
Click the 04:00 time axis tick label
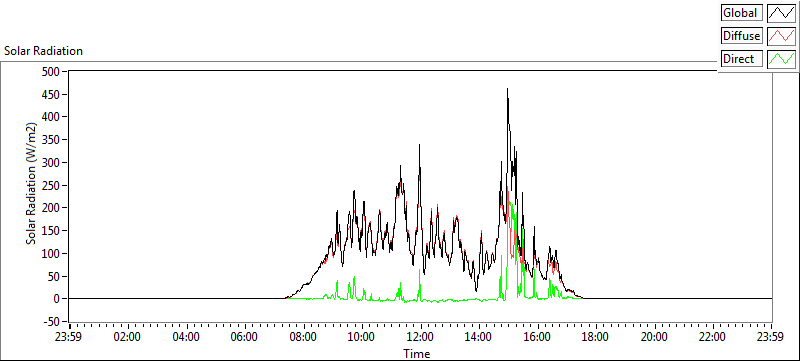pyautogui.click(x=186, y=337)
